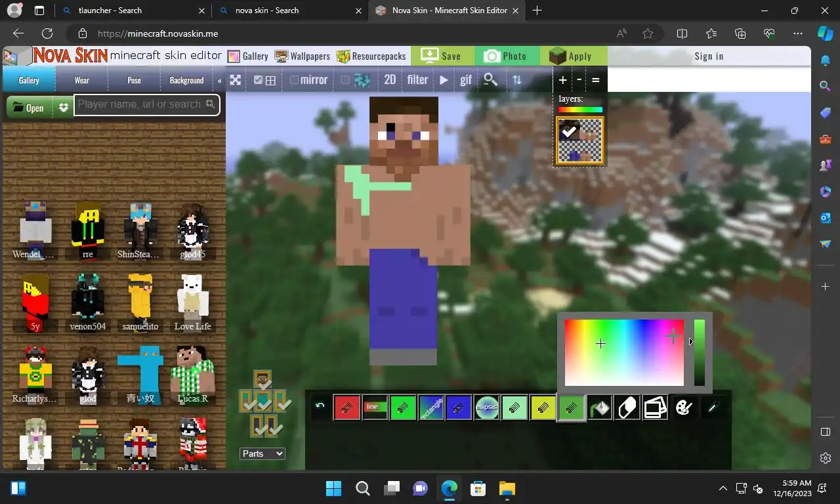Enable the mirror checkbox

coord(294,80)
